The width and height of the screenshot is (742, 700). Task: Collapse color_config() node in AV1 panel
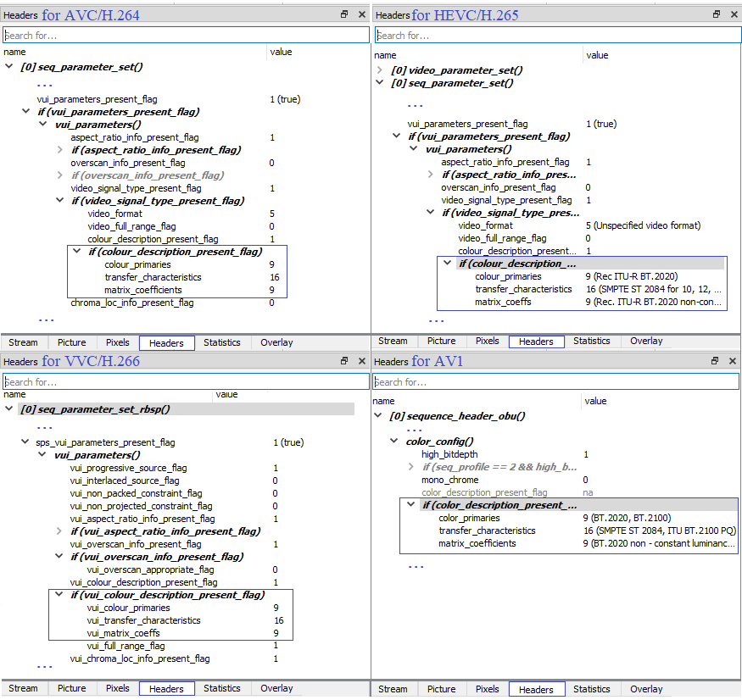coord(394,441)
